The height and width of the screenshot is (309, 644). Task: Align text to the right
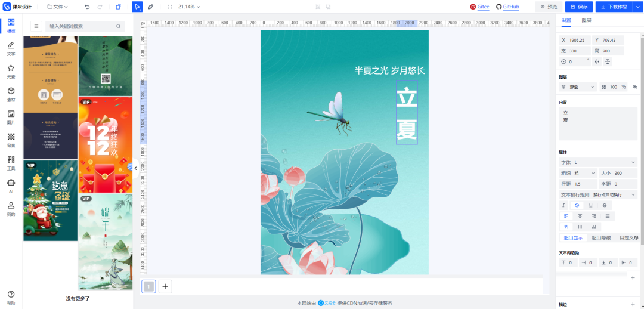[594, 216]
